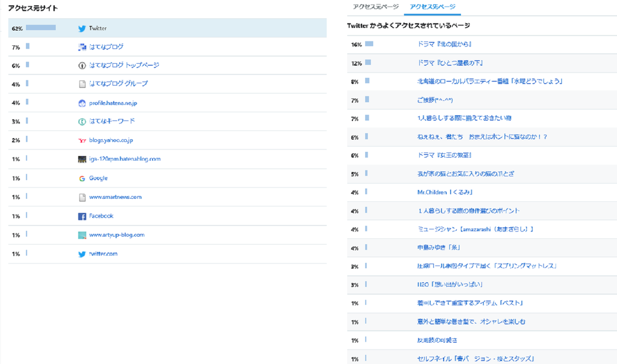Open the セルフネイル page link

[x=476, y=359]
